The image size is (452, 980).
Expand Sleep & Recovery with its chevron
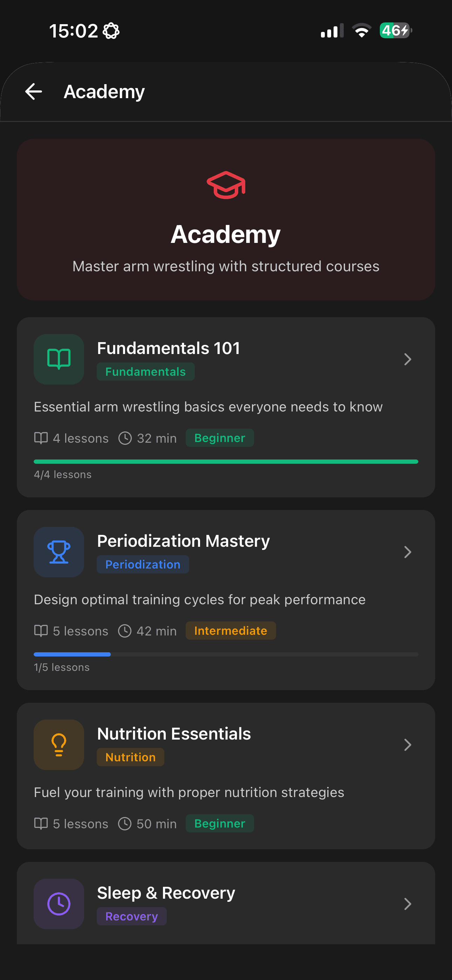pyautogui.click(x=408, y=904)
